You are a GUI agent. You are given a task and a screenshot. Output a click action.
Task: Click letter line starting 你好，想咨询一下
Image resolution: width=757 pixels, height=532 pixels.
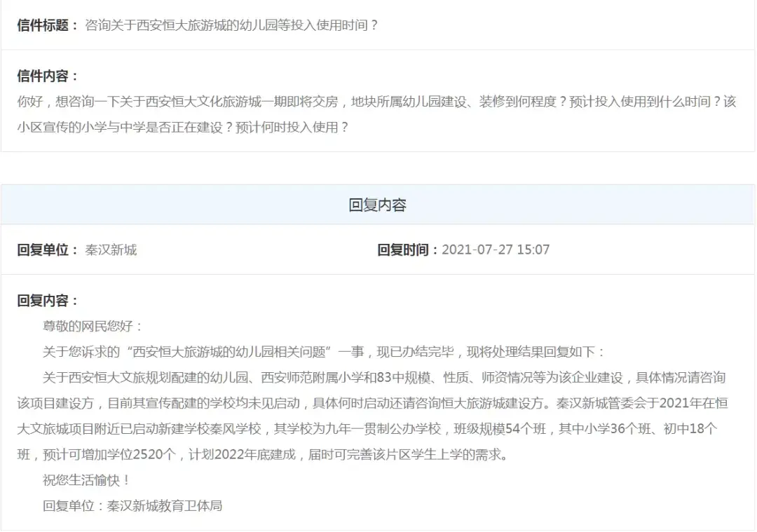(x=376, y=102)
